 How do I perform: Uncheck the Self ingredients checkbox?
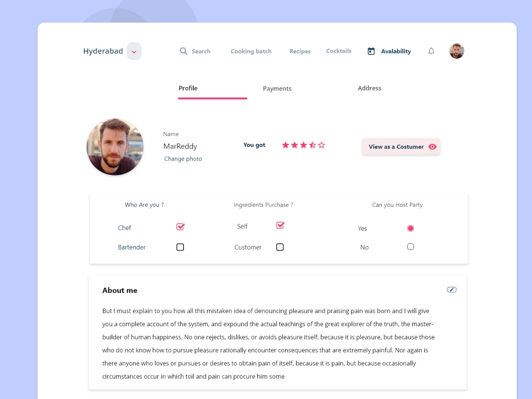click(280, 225)
